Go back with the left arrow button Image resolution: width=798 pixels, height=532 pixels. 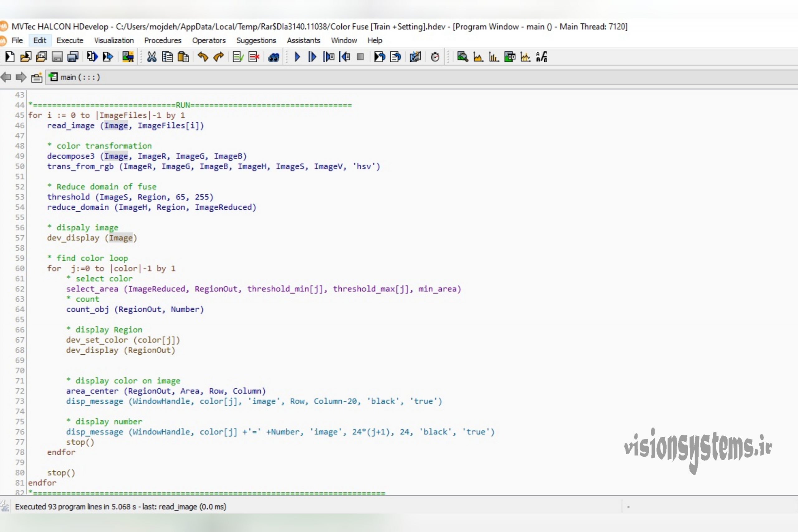[x=6, y=77]
